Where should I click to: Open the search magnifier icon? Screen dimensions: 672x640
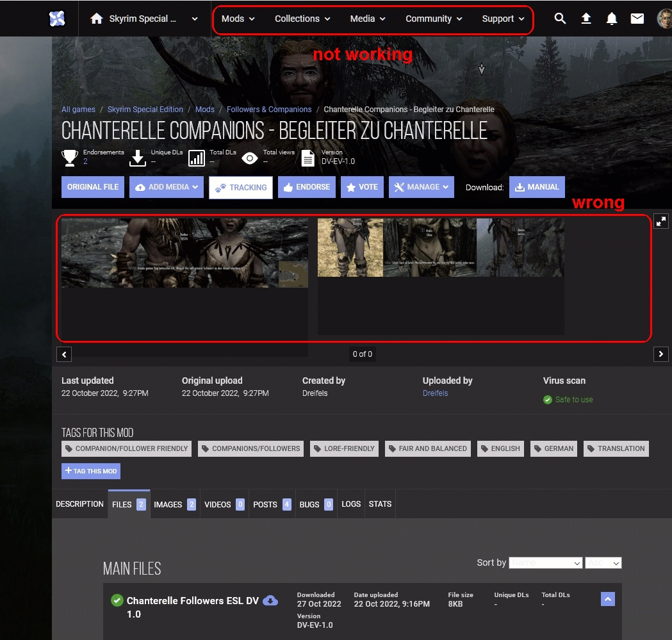pos(560,19)
